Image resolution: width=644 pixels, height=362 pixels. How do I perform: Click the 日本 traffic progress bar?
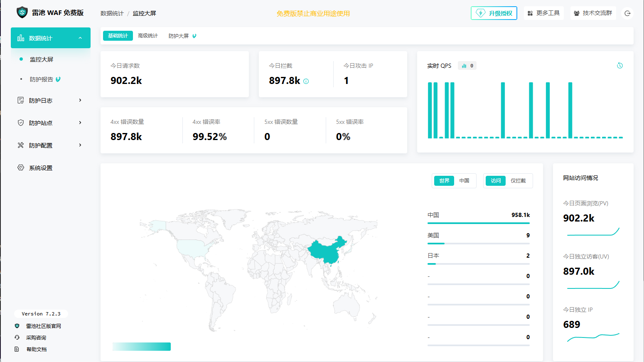click(479, 264)
